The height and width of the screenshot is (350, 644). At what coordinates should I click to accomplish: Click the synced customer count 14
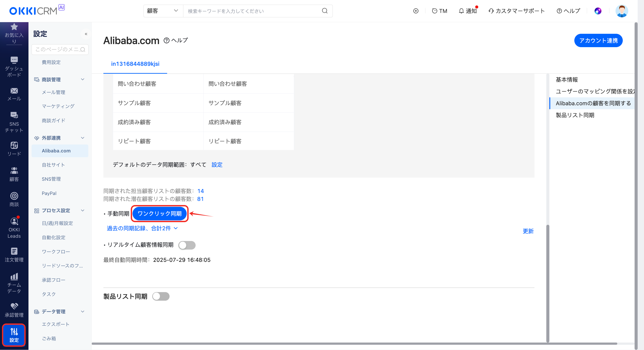click(200, 191)
